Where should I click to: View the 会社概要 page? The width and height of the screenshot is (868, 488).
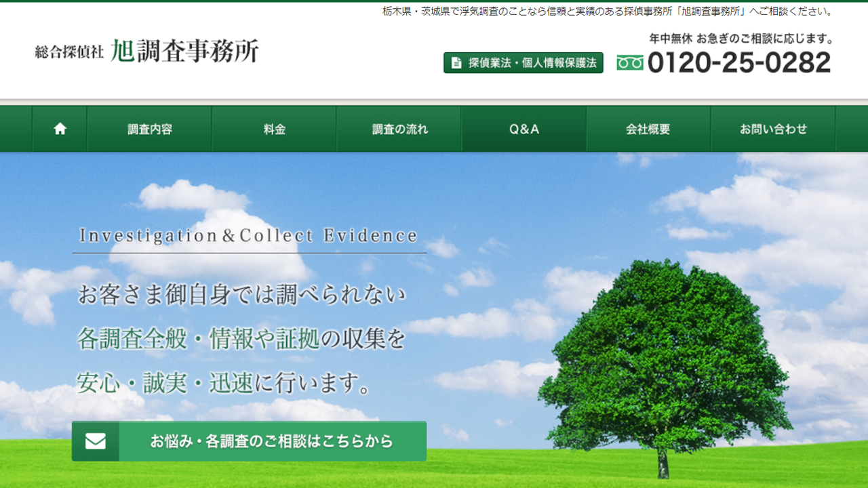(648, 128)
